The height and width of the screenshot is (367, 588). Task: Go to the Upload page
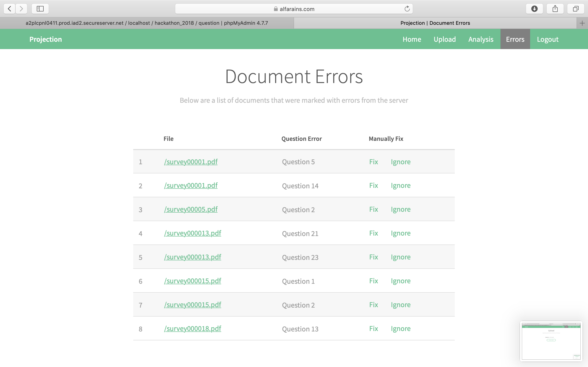click(x=444, y=39)
